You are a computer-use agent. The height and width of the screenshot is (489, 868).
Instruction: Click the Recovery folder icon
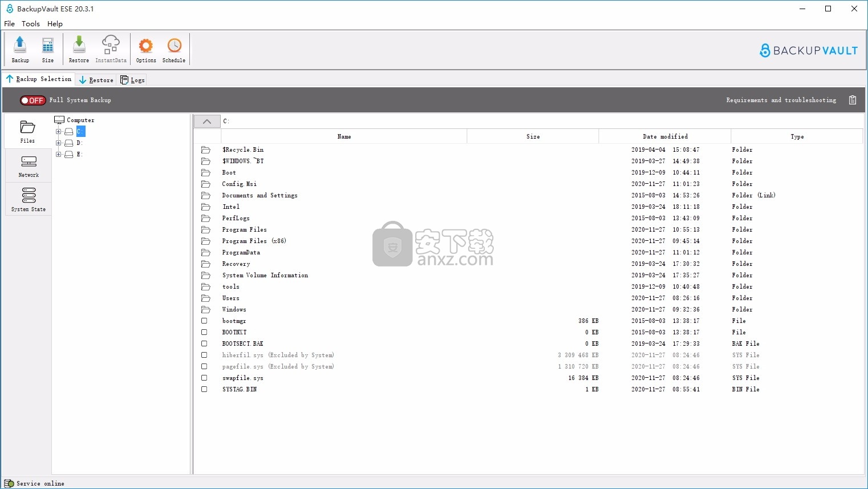[206, 264]
